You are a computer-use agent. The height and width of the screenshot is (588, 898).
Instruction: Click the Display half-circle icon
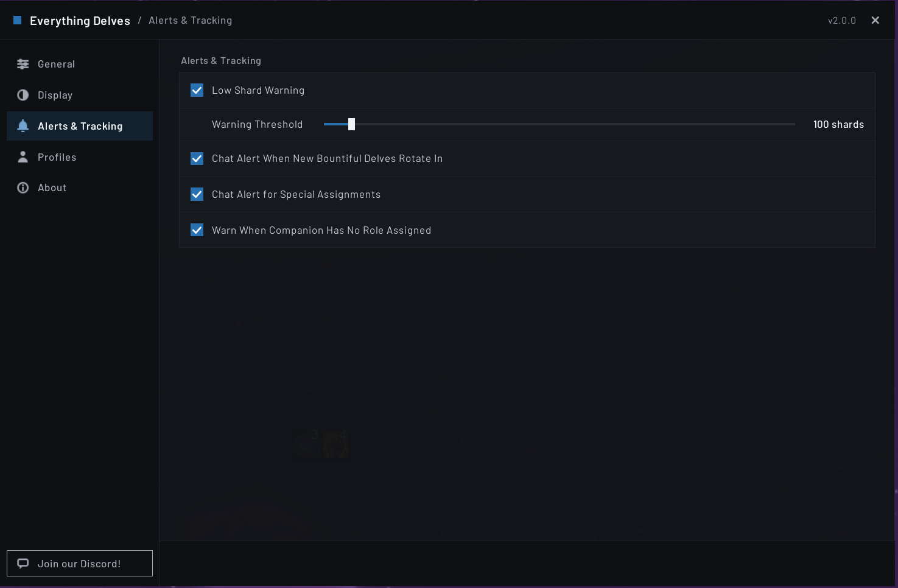pos(23,95)
